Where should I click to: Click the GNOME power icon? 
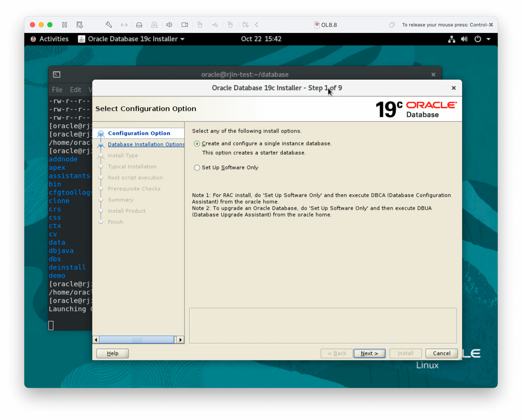click(x=477, y=39)
